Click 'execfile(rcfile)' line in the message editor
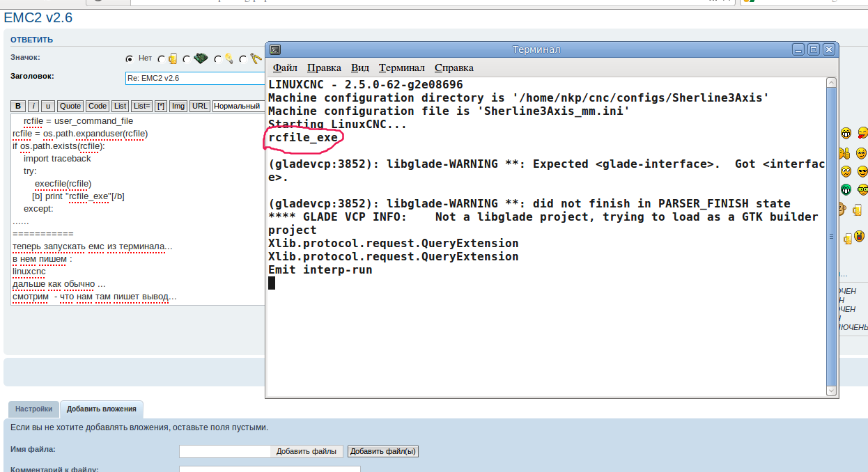 (x=63, y=184)
